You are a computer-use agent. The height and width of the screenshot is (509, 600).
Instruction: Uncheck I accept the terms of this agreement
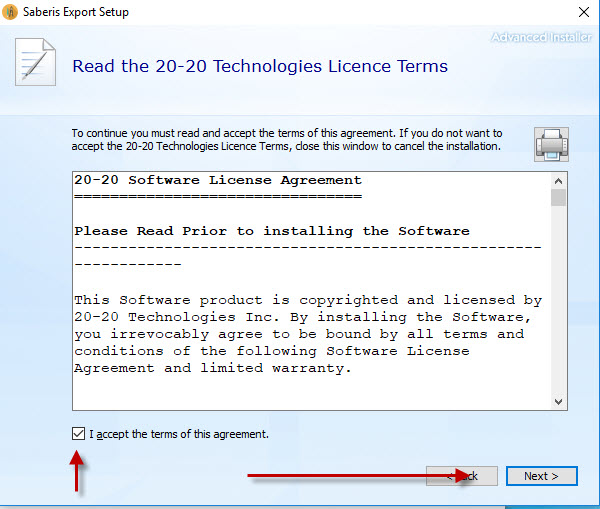coord(78,434)
